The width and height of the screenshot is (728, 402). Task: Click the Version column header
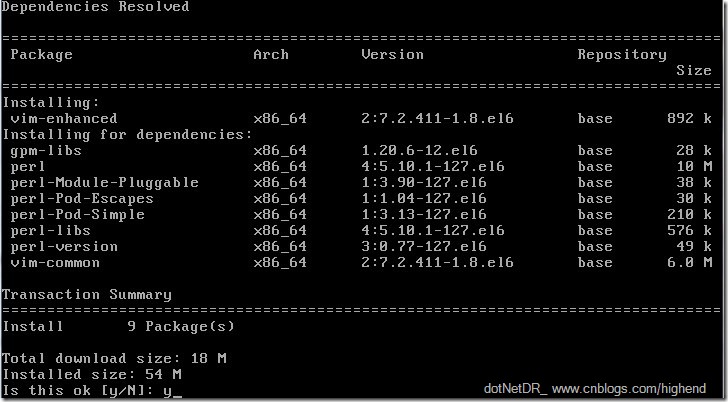coord(392,55)
